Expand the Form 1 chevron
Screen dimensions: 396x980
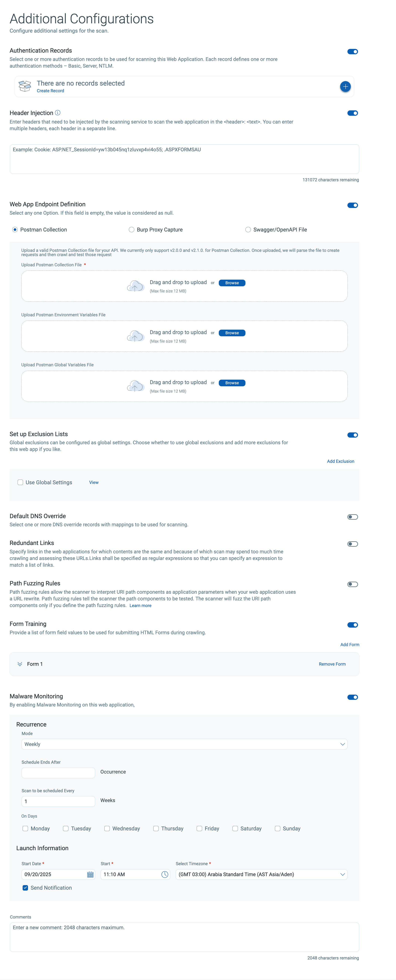click(20, 664)
